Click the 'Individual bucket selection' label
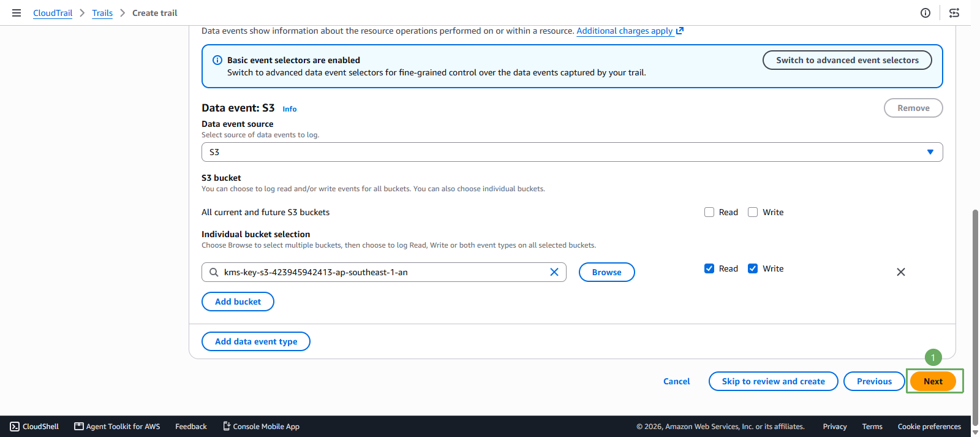 (x=256, y=234)
